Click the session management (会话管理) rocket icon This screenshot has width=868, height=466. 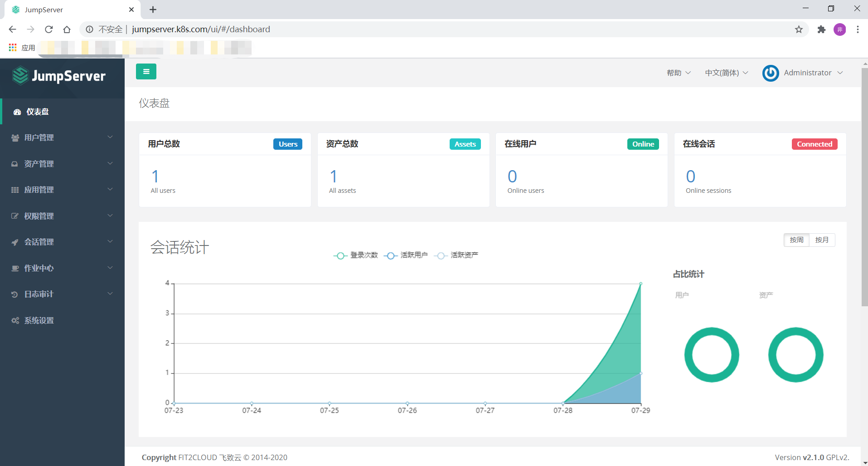(x=15, y=242)
